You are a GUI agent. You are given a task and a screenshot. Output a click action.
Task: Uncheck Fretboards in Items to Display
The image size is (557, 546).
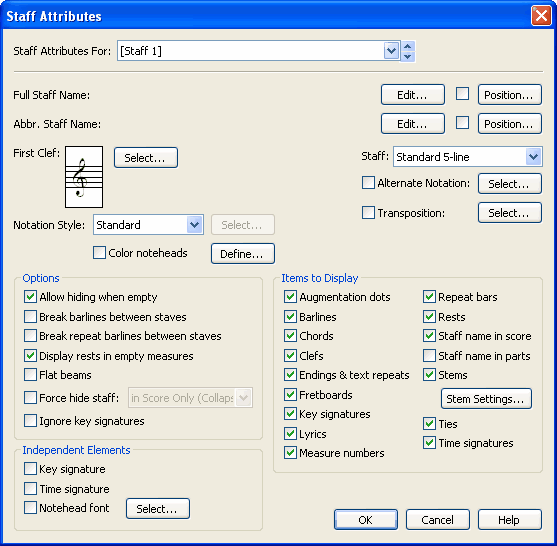click(x=290, y=394)
